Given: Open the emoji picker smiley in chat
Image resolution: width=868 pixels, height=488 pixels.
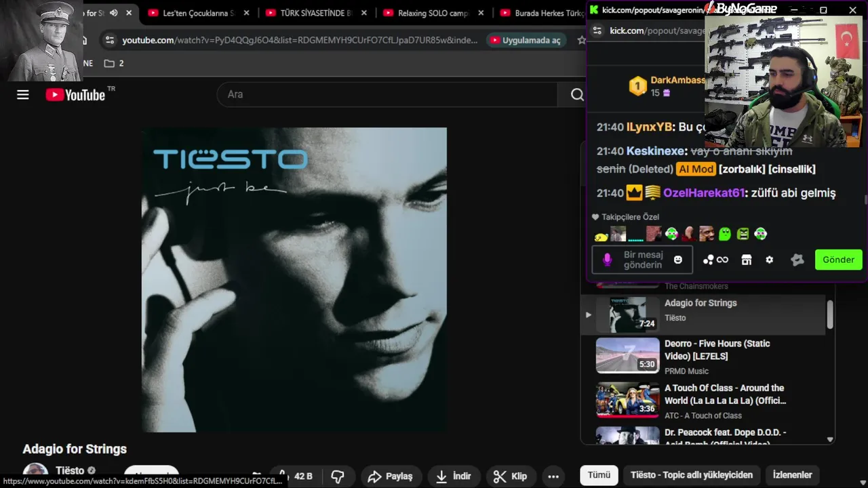Looking at the screenshot, I should (x=678, y=260).
